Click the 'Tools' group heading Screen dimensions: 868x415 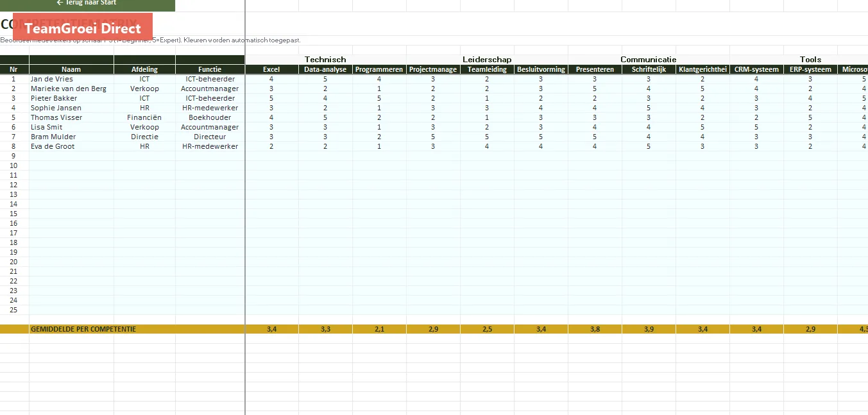[810, 60]
